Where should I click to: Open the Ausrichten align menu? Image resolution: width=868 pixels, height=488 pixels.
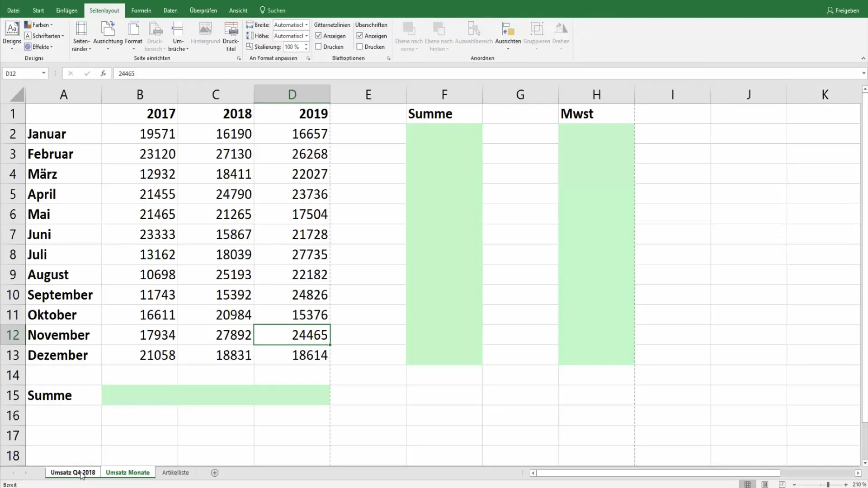tap(508, 36)
